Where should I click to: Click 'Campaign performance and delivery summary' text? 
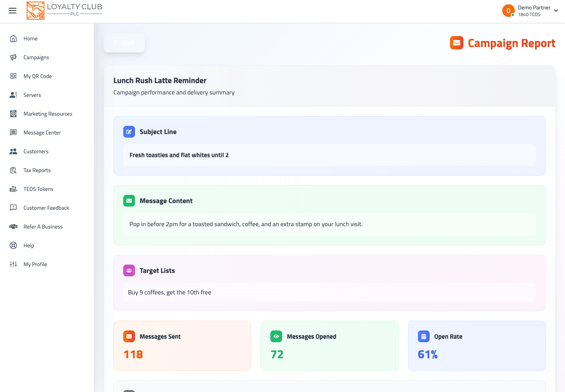pos(174,93)
